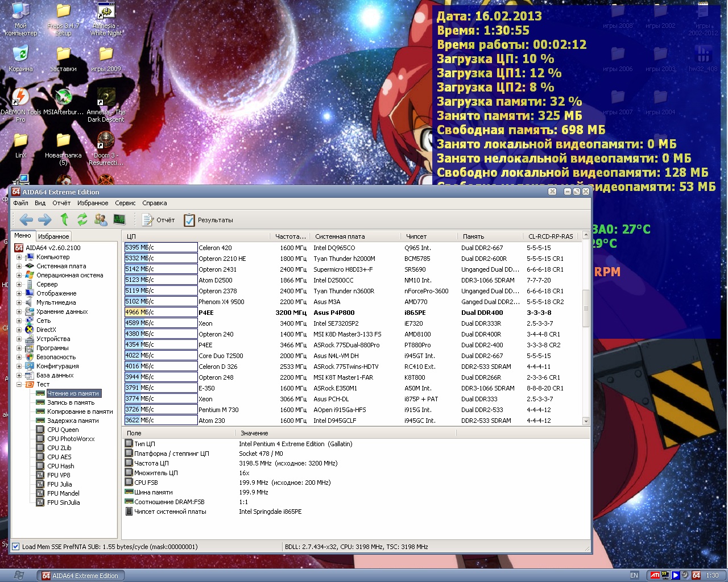The image size is (728, 582).
Task: Click the Результаты toolbar button
Action: tap(208, 220)
